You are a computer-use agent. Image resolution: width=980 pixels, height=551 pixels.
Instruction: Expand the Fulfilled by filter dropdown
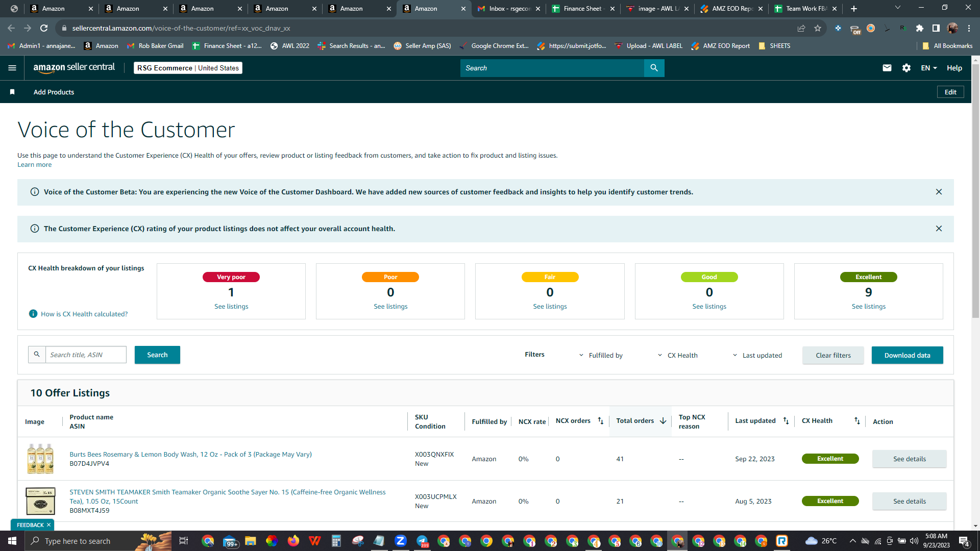pos(601,355)
